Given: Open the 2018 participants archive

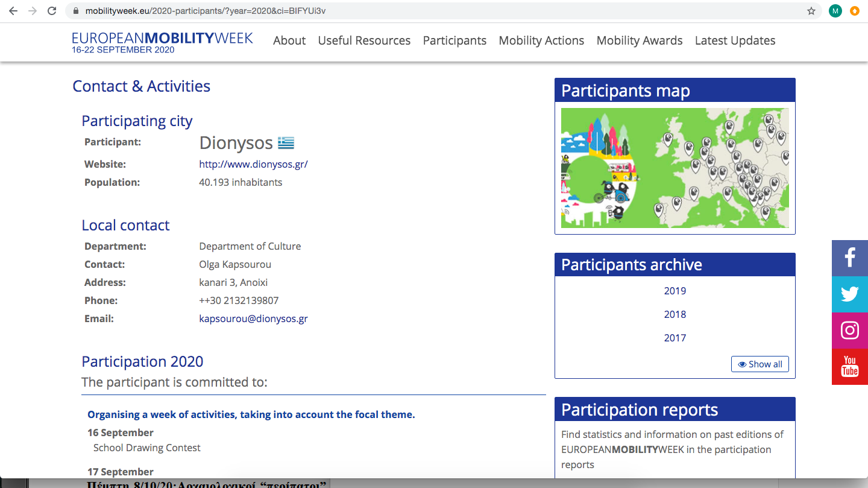Looking at the screenshot, I should [x=675, y=314].
